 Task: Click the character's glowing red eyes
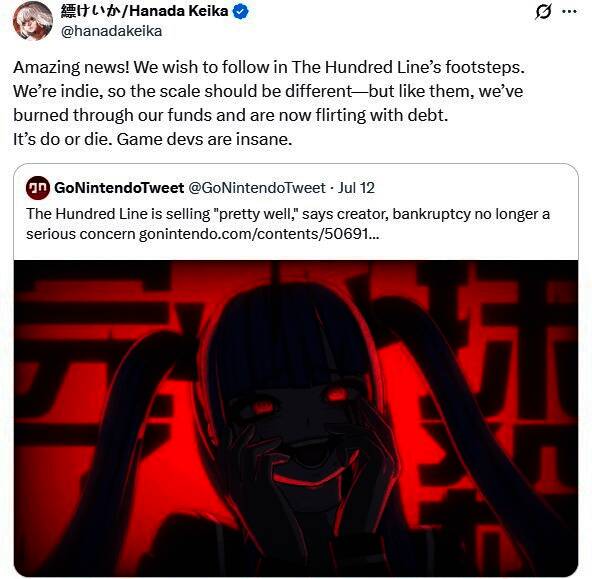298,401
